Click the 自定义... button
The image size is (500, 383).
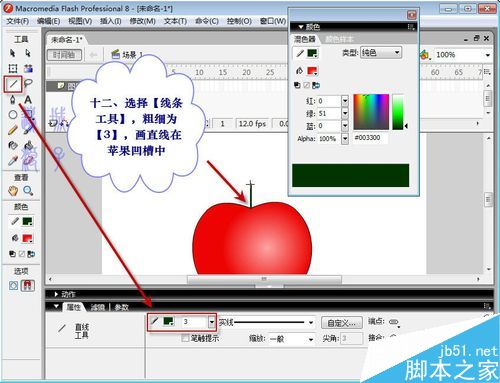342,322
